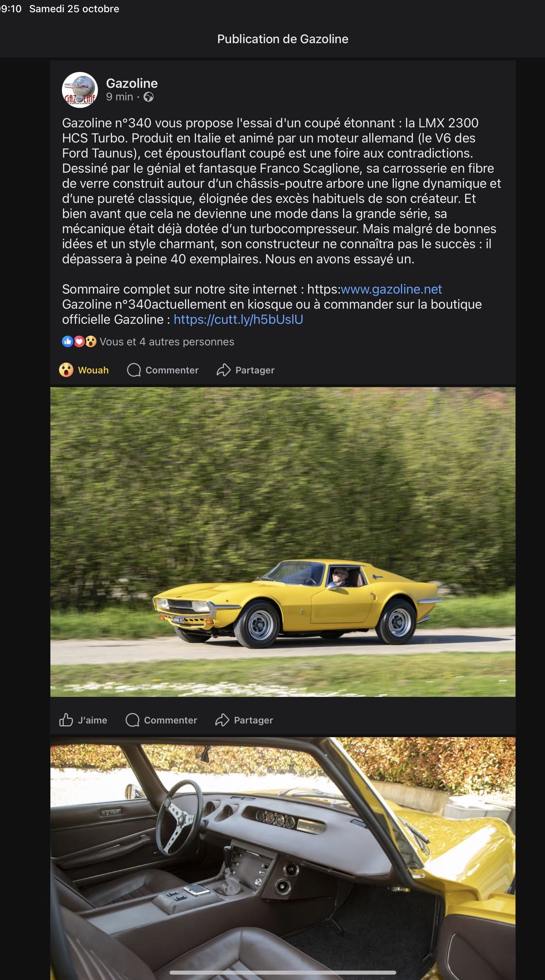
Task: Like the yellow car photo with J'aime
Action: pyautogui.click(x=84, y=720)
